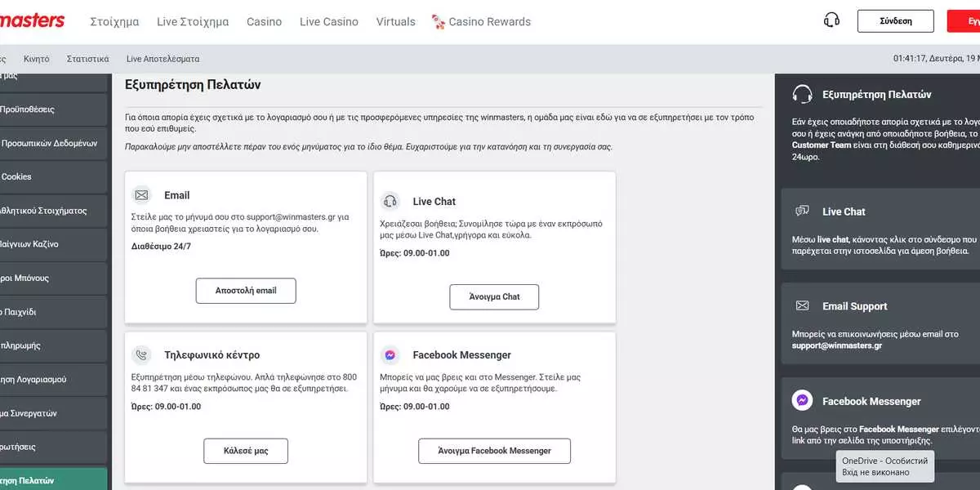Click the Facebook Messenger heading in right panel
This screenshot has height=490, width=980.
coord(871,401)
